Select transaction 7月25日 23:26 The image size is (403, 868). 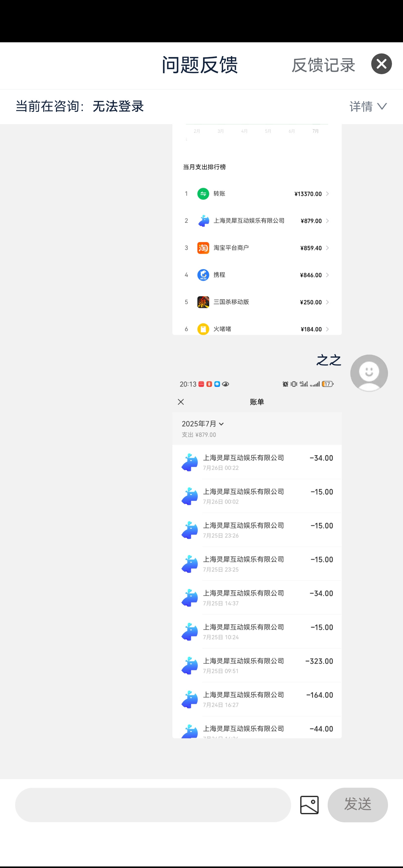[x=257, y=530]
